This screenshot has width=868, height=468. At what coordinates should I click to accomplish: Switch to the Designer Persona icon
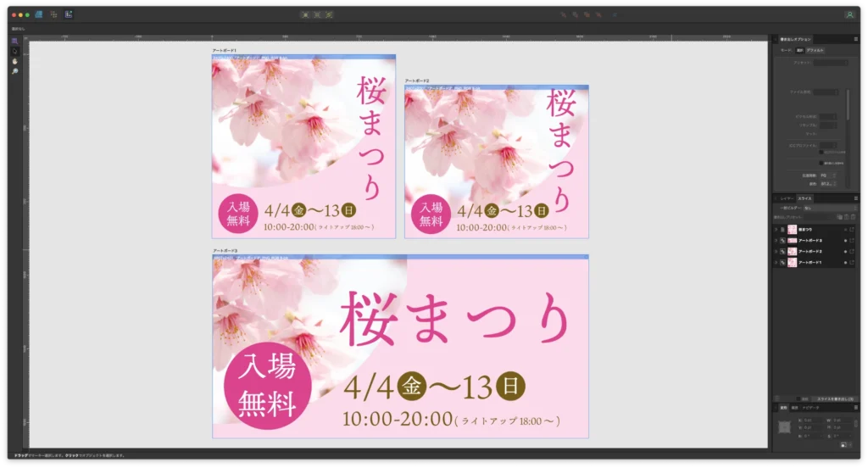[x=39, y=14]
